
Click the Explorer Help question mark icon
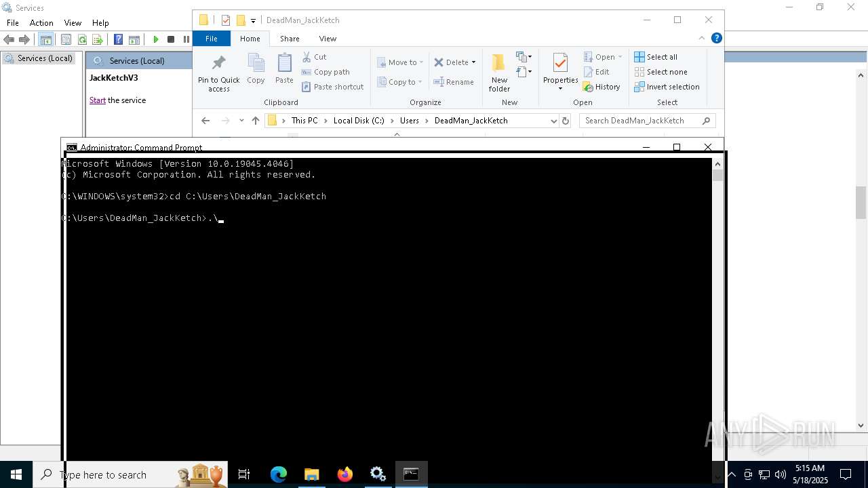click(716, 39)
